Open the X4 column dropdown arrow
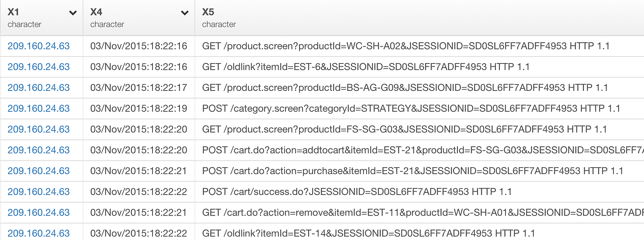Screen dimensions: 644x240 coord(185,13)
